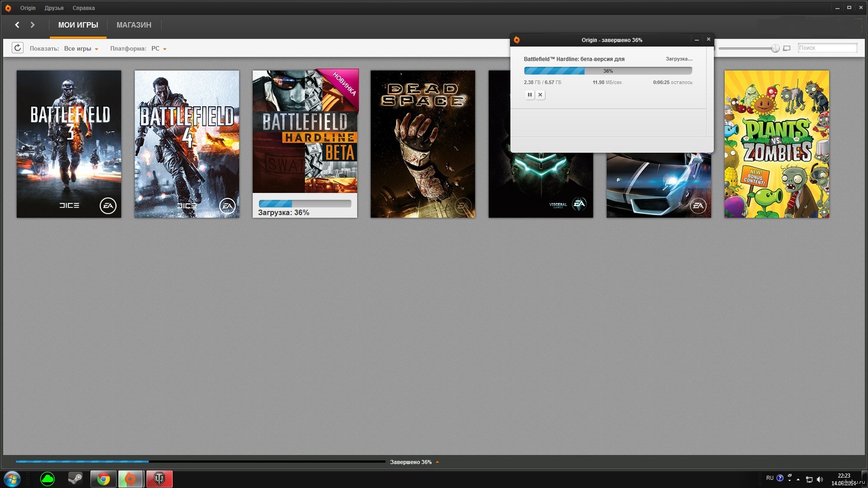868x488 pixels.
Task: Click the Battlefield Hardline бета-версия title
Action: 574,59
